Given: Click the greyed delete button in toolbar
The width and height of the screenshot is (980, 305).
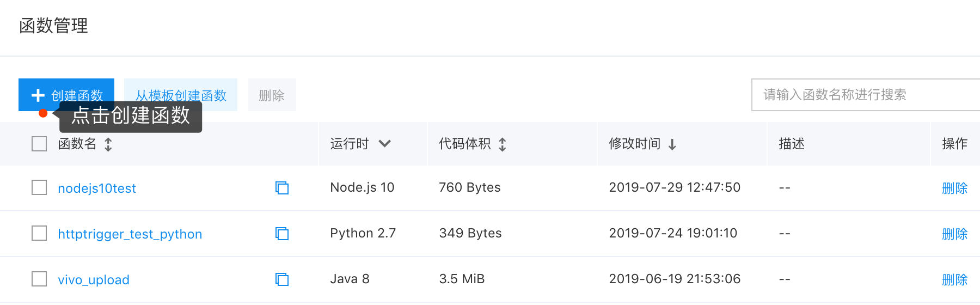Looking at the screenshot, I should coord(272,95).
